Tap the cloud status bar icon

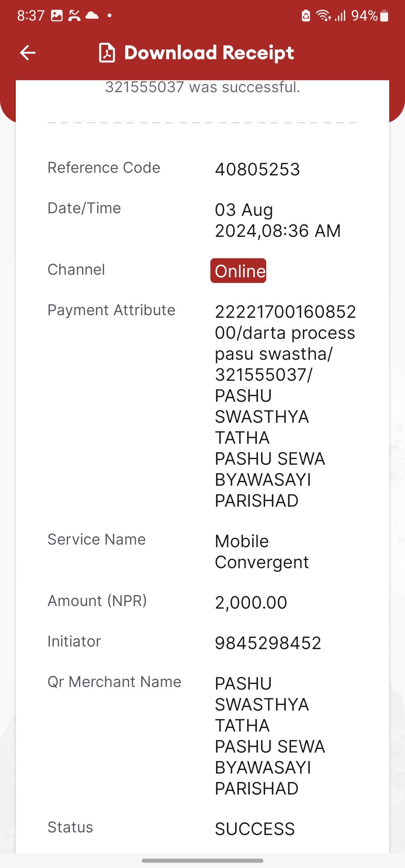pos(92,16)
